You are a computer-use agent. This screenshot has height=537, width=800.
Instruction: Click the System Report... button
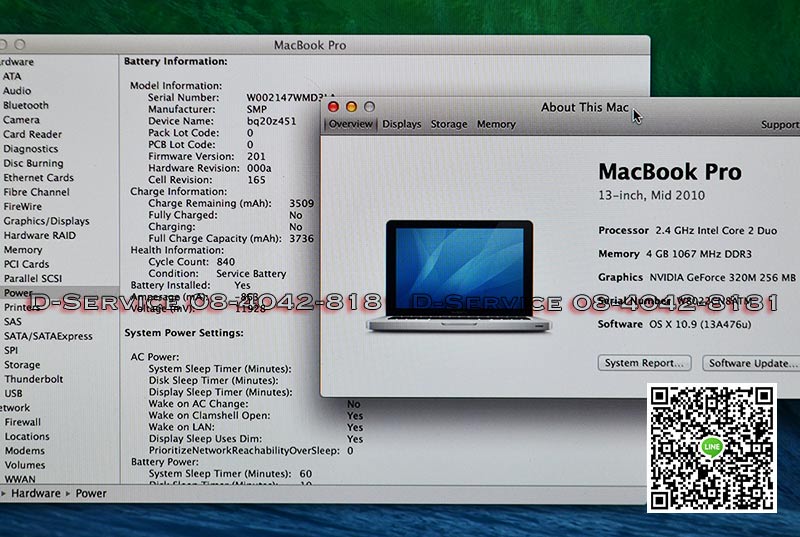(x=644, y=363)
